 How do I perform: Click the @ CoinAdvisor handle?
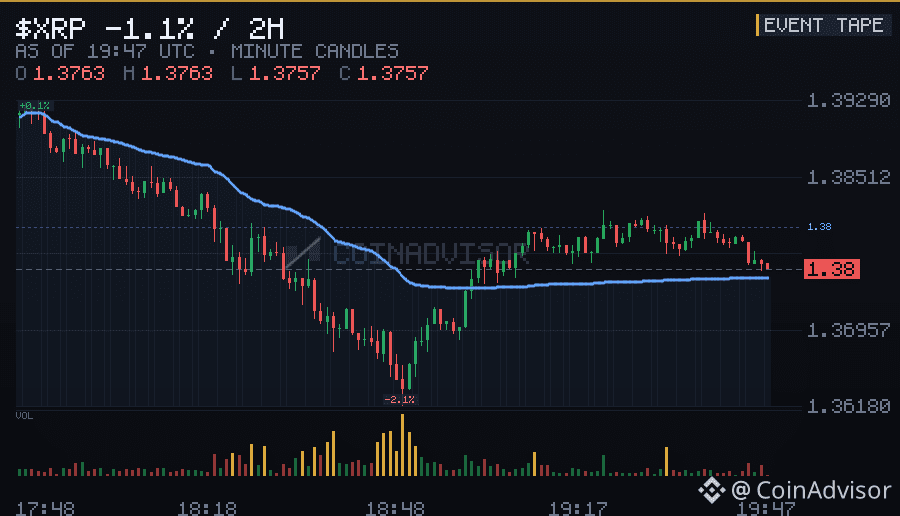pyautogui.click(x=811, y=490)
